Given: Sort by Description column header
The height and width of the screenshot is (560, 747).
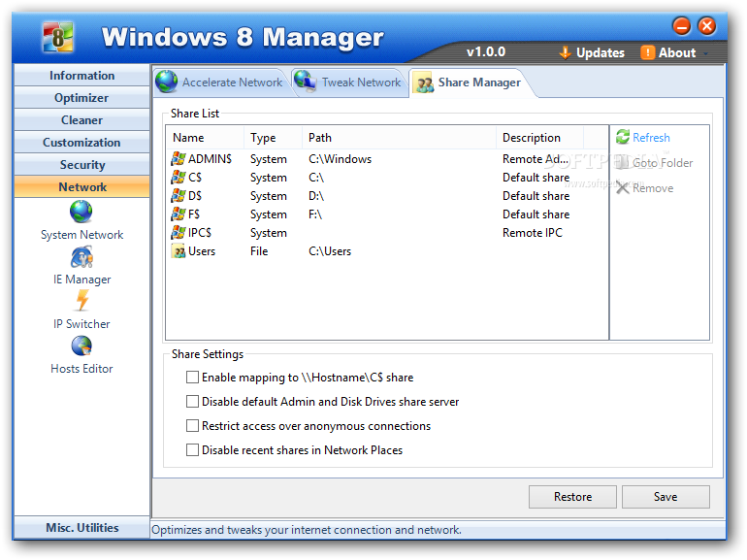Looking at the screenshot, I should pyautogui.click(x=539, y=138).
